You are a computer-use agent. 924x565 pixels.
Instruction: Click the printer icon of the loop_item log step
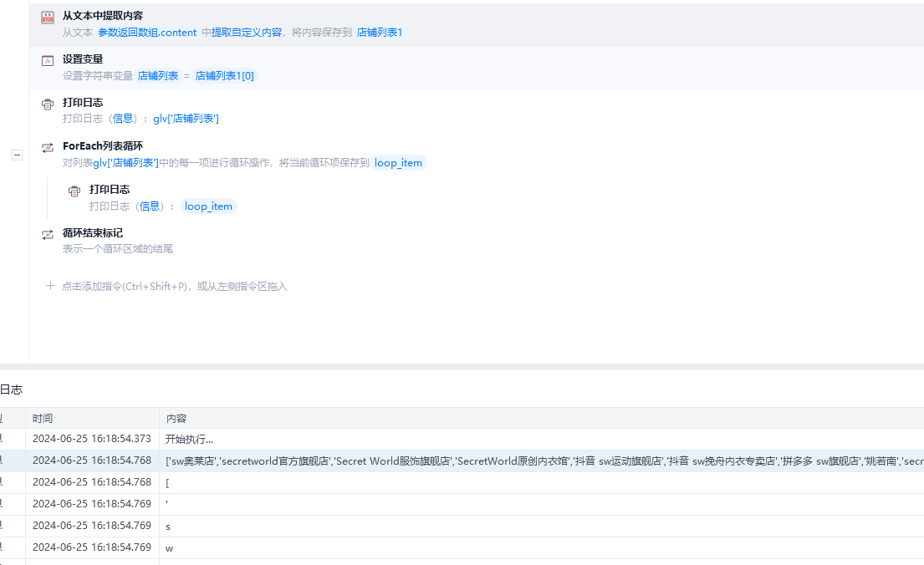74,191
